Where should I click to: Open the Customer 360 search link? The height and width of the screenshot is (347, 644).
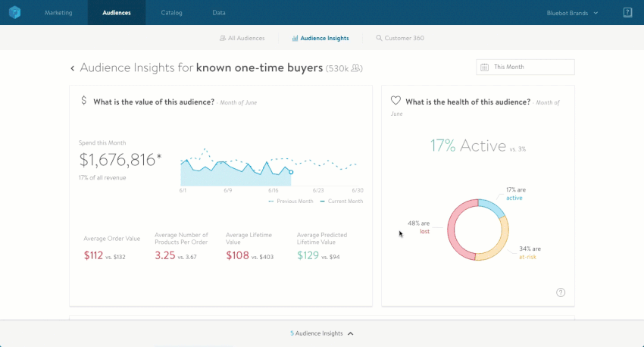pyautogui.click(x=399, y=38)
